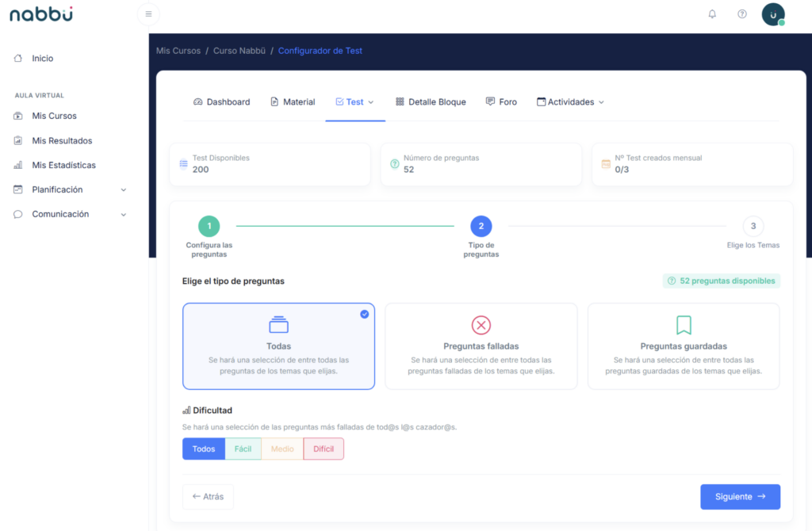The width and height of the screenshot is (812, 531).
Task: Click the green bookmark saved questions icon
Action: [684, 325]
